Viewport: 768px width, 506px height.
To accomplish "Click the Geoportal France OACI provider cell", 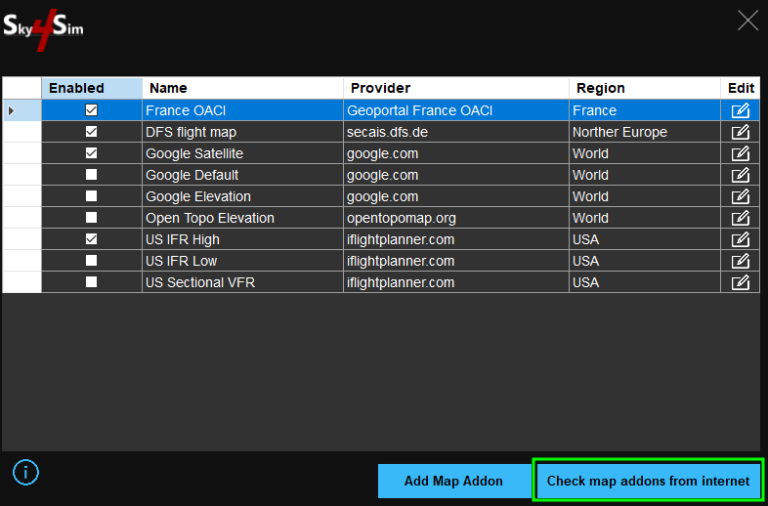I will tap(456, 111).
